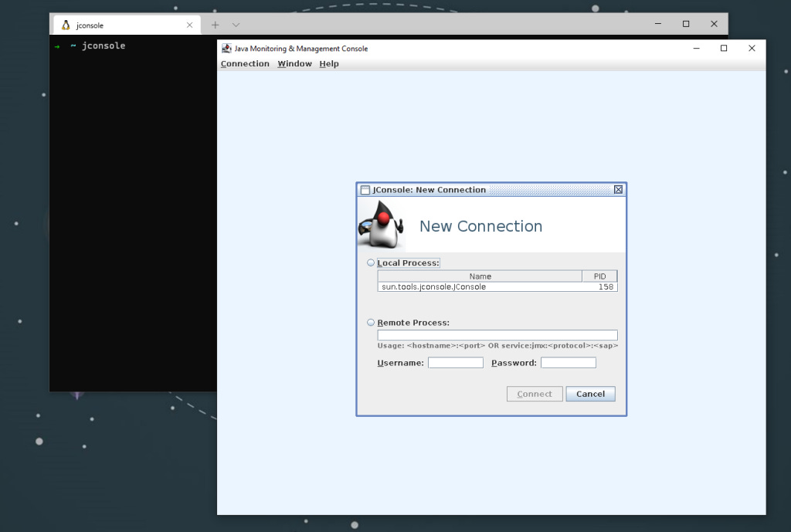Viewport: 791px width, 532px height.
Task: Open the Connection menu
Action: [245, 63]
